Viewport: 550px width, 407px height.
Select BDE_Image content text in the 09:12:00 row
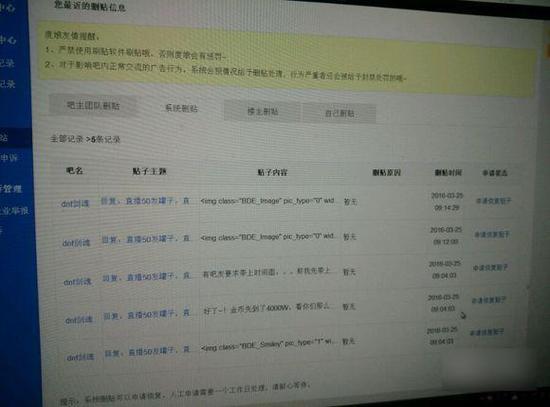point(267,237)
